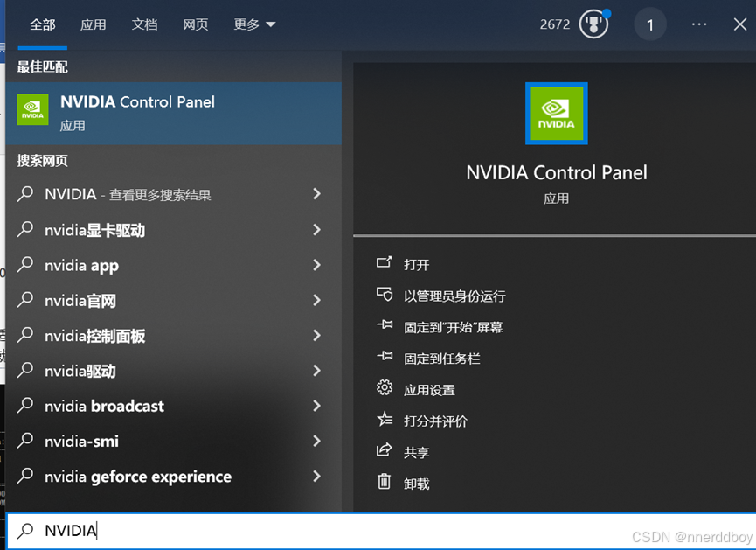Choose 卸载 uninstall action
Screen dimensions: 756x550
[417, 484]
